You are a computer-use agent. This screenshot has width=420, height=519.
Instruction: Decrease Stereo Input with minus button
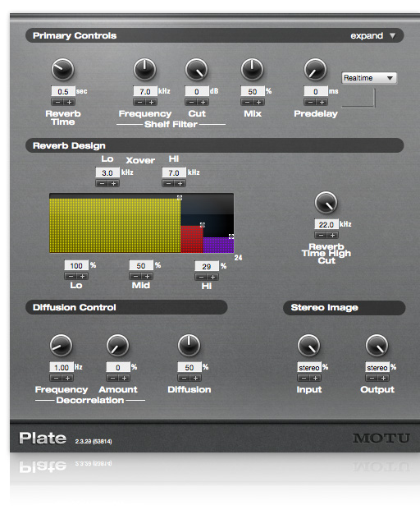point(304,378)
